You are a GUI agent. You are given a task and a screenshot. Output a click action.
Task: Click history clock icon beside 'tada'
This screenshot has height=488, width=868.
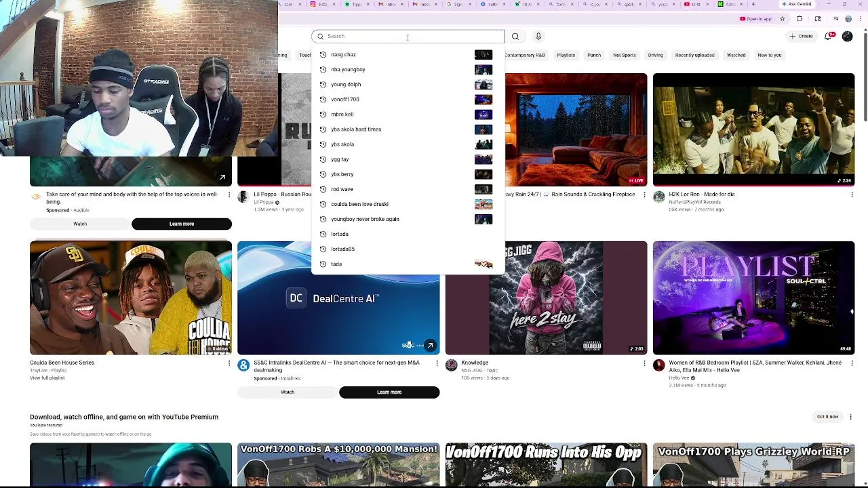[x=323, y=264]
